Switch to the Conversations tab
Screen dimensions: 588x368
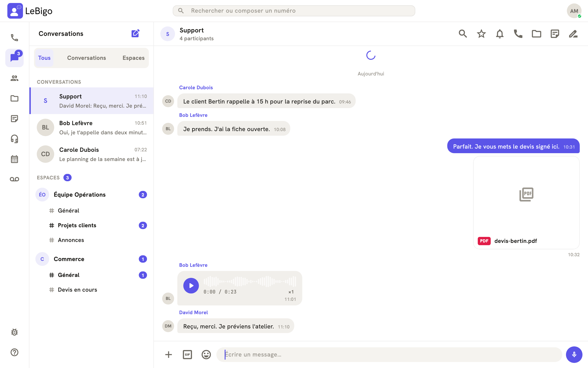click(87, 58)
